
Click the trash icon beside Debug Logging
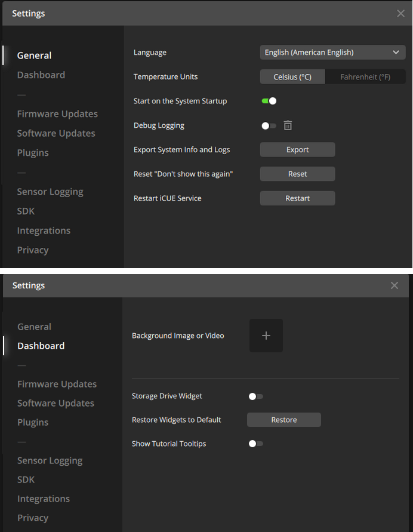tap(288, 125)
